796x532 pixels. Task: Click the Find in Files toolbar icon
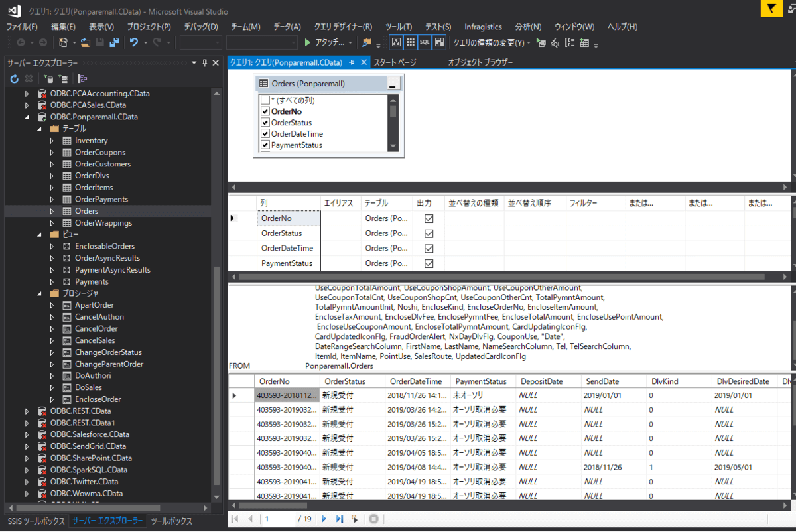tap(367, 43)
